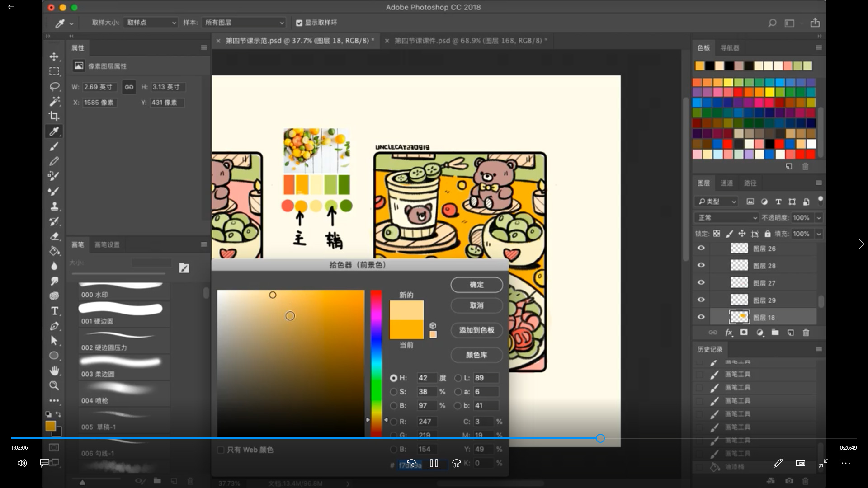Click the 确定 button in color picker
868x488 pixels.
tap(476, 285)
